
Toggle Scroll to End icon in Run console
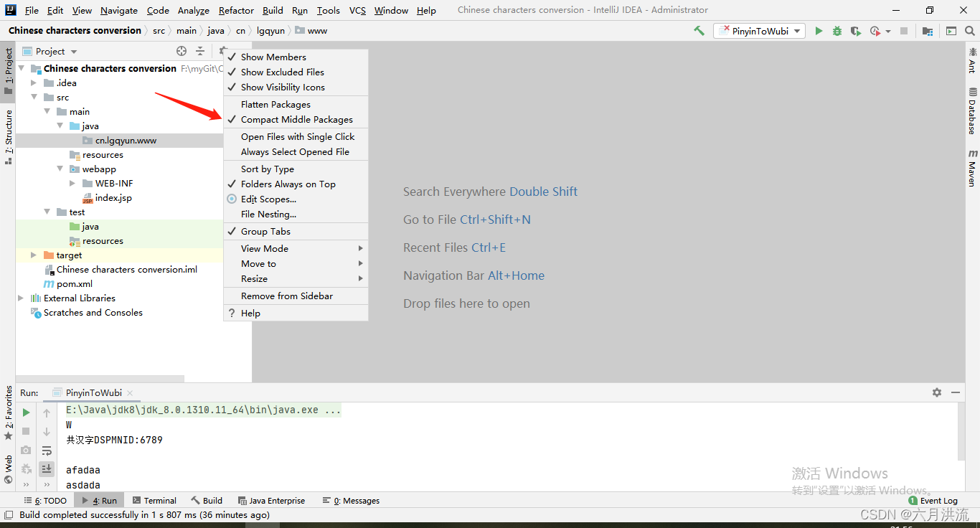[x=47, y=468]
